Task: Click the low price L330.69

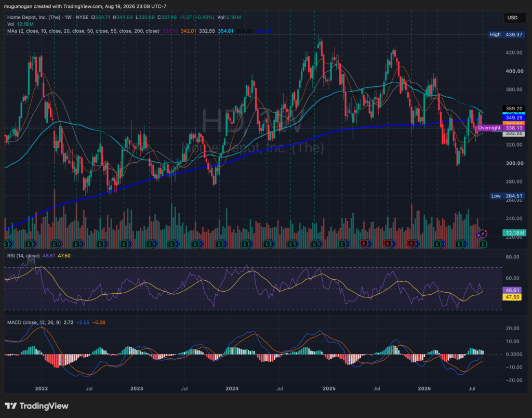Action: tap(145, 17)
